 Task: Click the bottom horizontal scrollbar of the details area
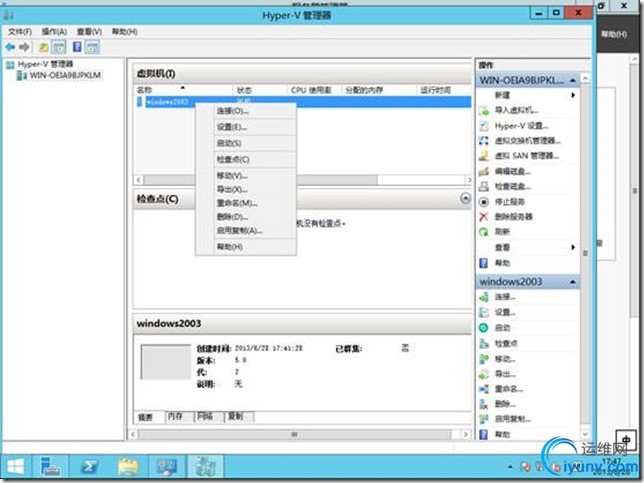click(294, 434)
